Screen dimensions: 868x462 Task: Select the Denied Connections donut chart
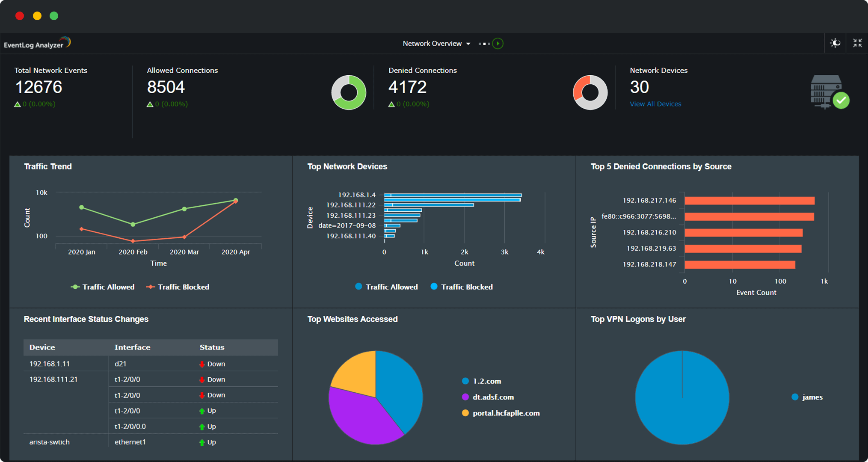590,92
